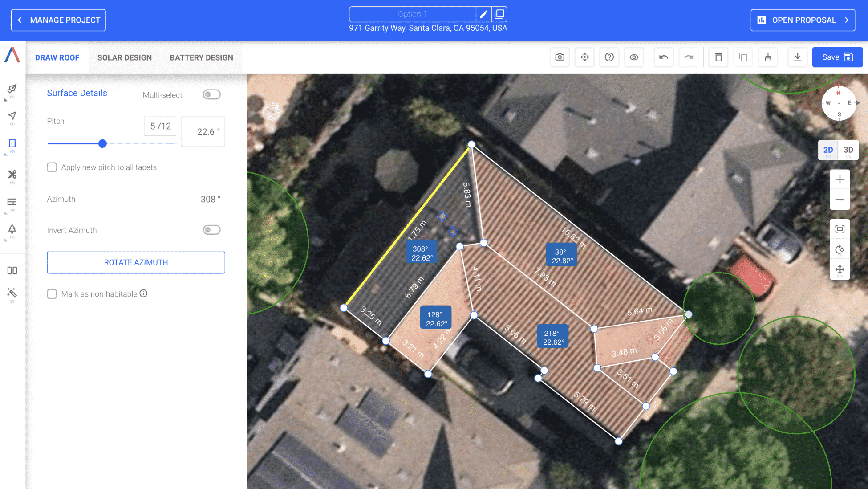868x489 pixels.
Task: Duplicate Option 1 with copy icon
Action: 499,14
